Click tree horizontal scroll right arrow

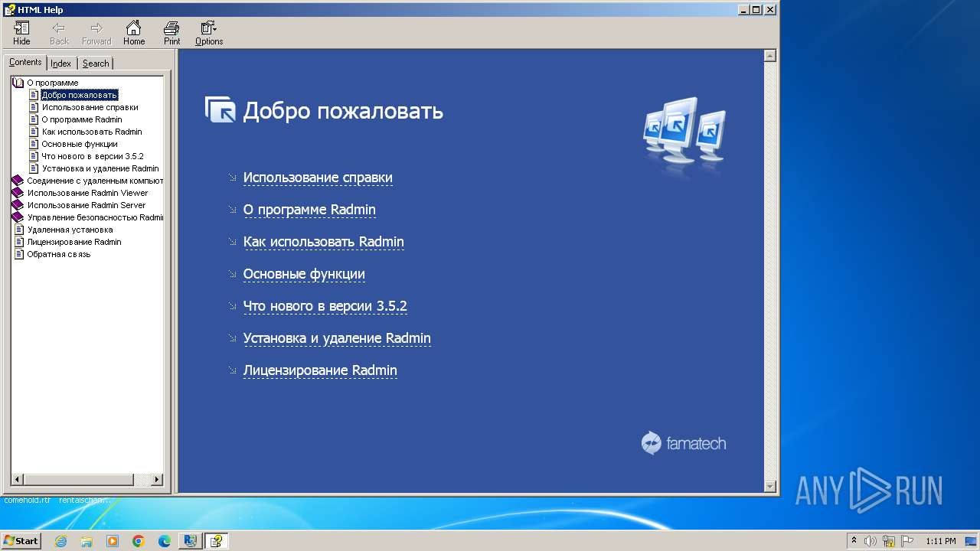pos(157,480)
